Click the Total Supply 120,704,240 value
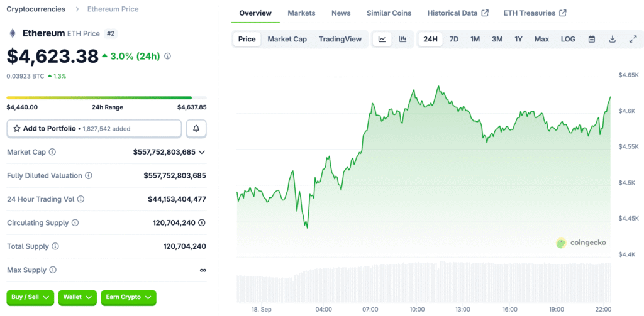 click(185, 246)
